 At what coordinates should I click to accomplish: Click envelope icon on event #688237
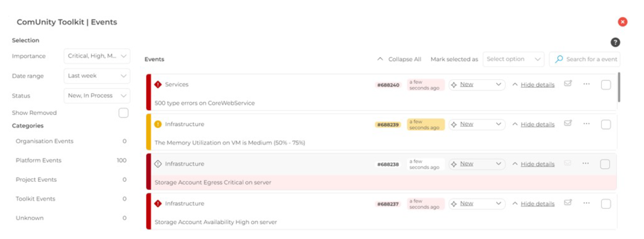click(568, 203)
